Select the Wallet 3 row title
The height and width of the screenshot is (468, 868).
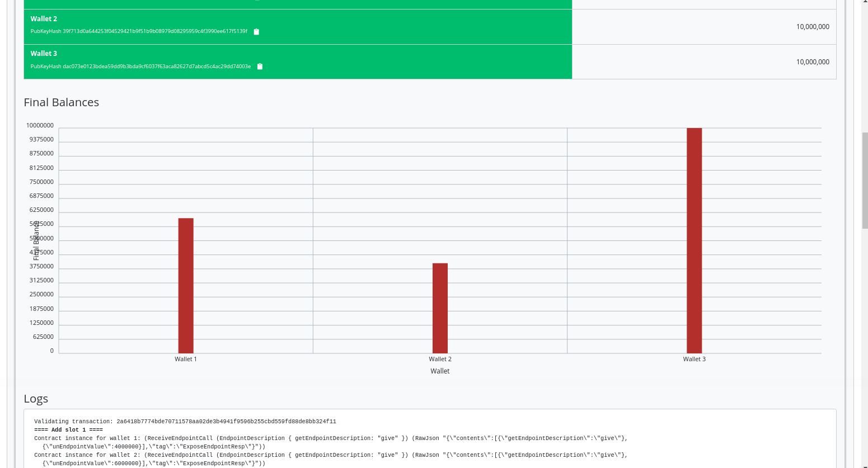(44, 54)
